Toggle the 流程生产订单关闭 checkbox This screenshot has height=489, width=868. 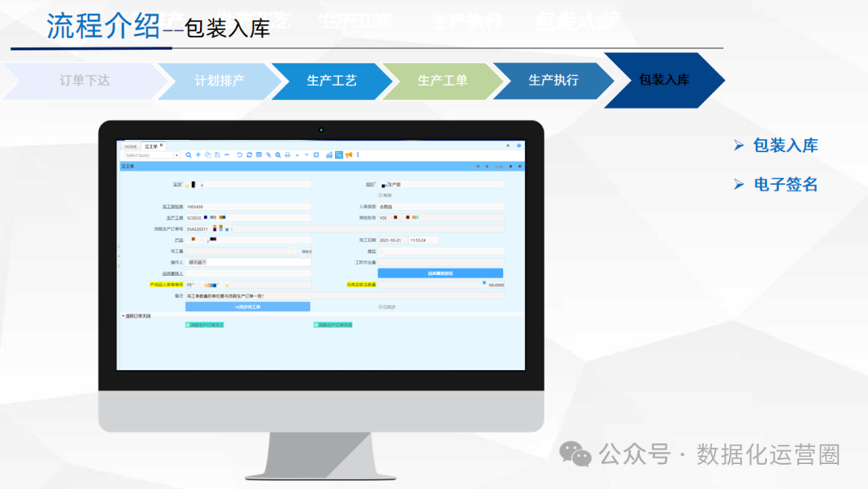pyautogui.click(x=316, y=325)
